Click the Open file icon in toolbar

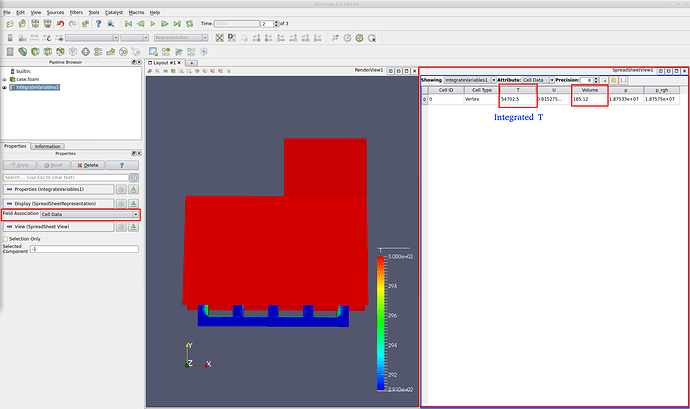point(8,23)
